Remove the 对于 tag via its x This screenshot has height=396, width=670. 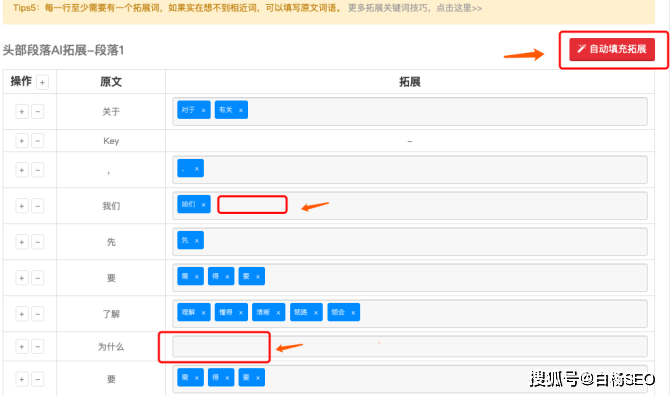coord(203,110)
